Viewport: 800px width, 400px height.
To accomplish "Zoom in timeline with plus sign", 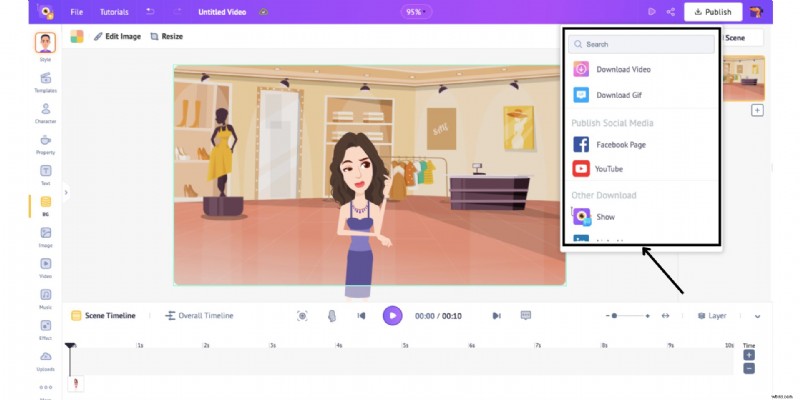I will click(x=647, y=316).
